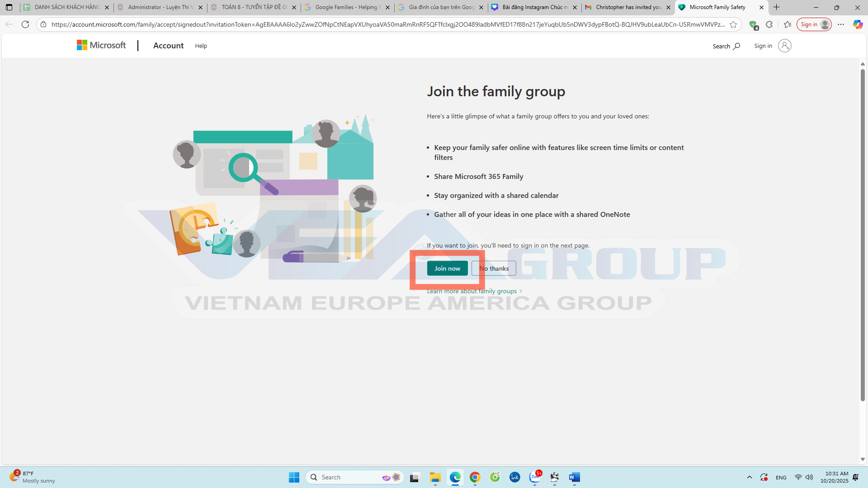Open the tab actions menu button

(x=9, y=7)
